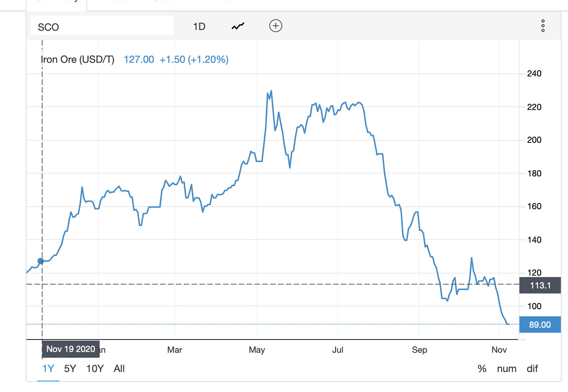Viewport: 568px width, 392px height.
Task: Click the Nov 19 2020 date label
Action: click(71, 349)
